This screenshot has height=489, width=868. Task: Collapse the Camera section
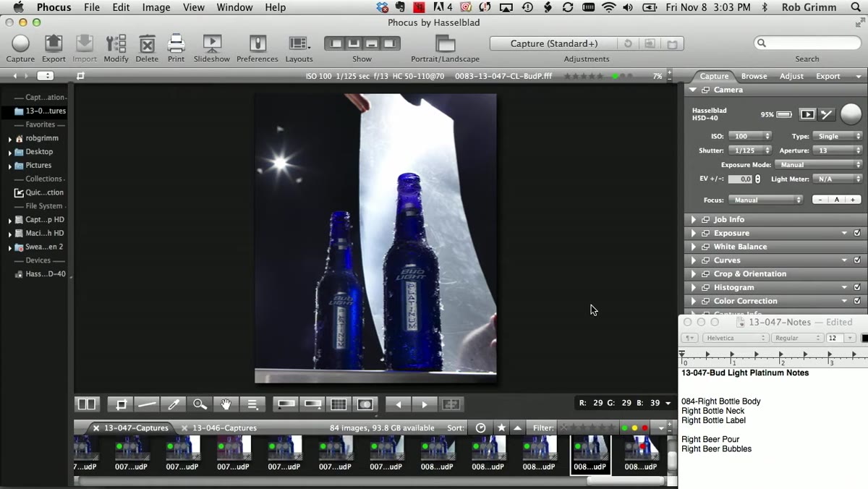(693, 90)
